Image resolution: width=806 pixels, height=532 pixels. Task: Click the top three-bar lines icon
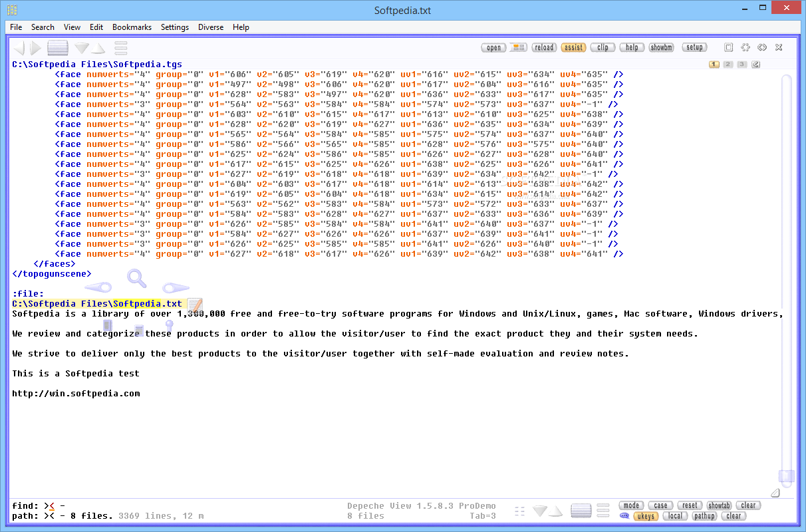120,48
